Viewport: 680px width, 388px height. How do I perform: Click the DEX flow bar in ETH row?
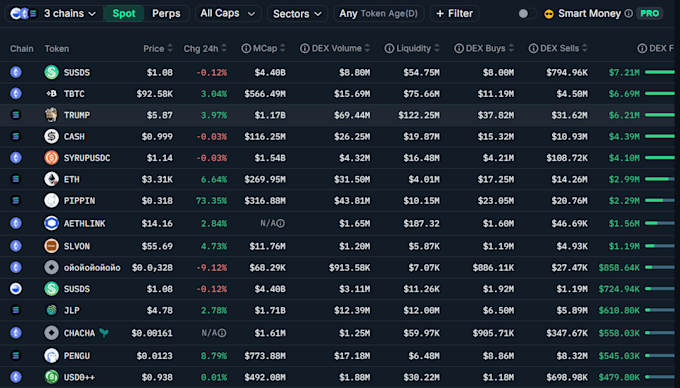point(660,179)
